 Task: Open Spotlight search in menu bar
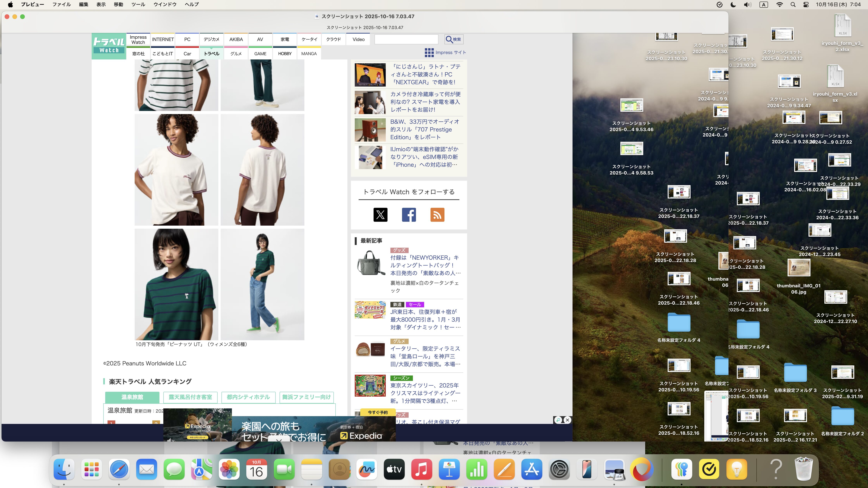point(793,5)
